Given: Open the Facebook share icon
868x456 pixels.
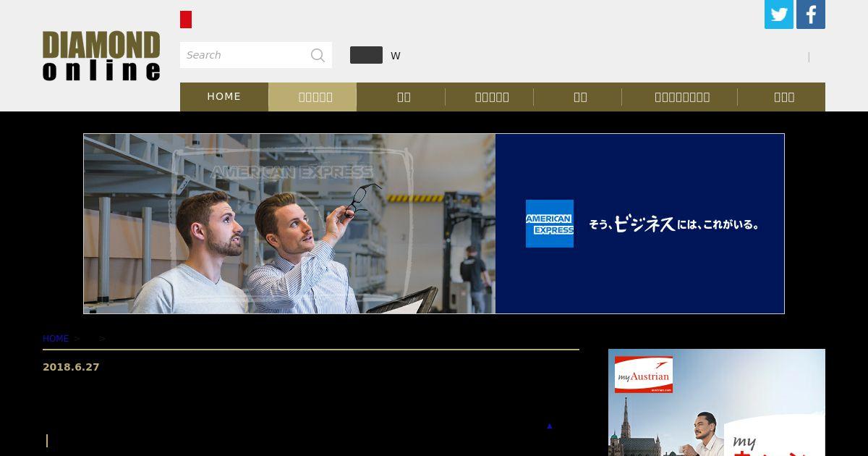Looking at the screenshot, I should (811, 14).
